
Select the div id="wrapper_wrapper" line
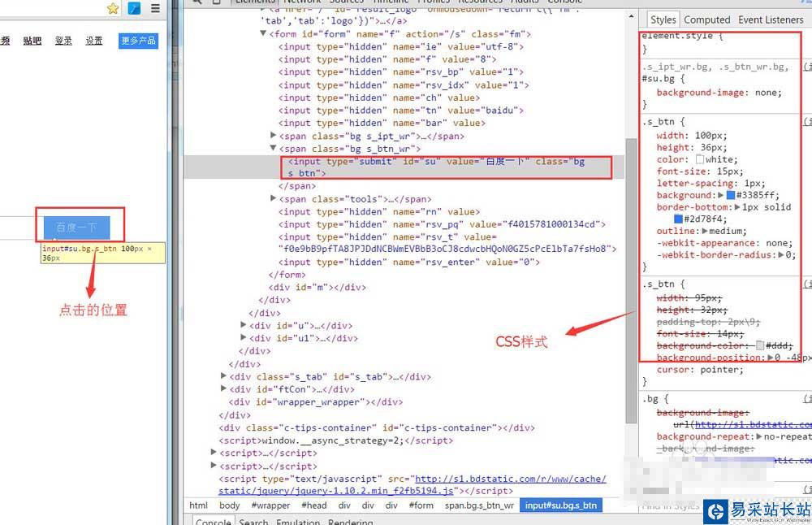(x=316, y=401)
